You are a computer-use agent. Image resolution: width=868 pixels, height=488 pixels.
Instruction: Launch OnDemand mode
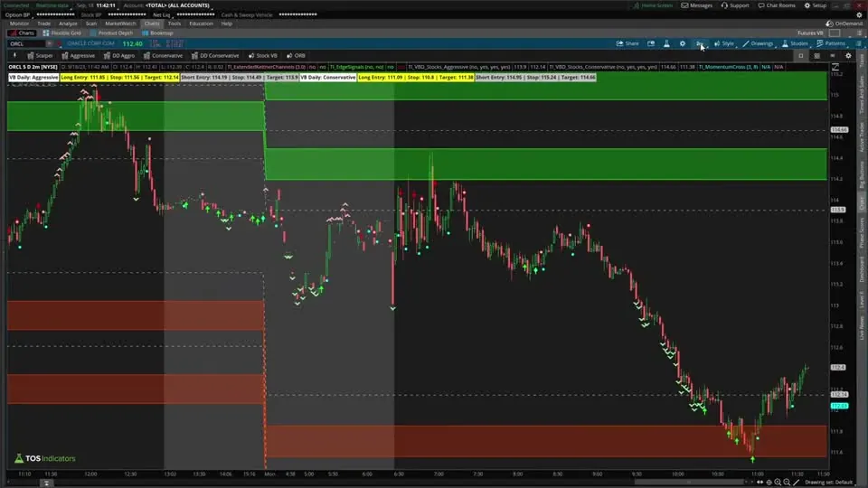click(x=844, y=23)
